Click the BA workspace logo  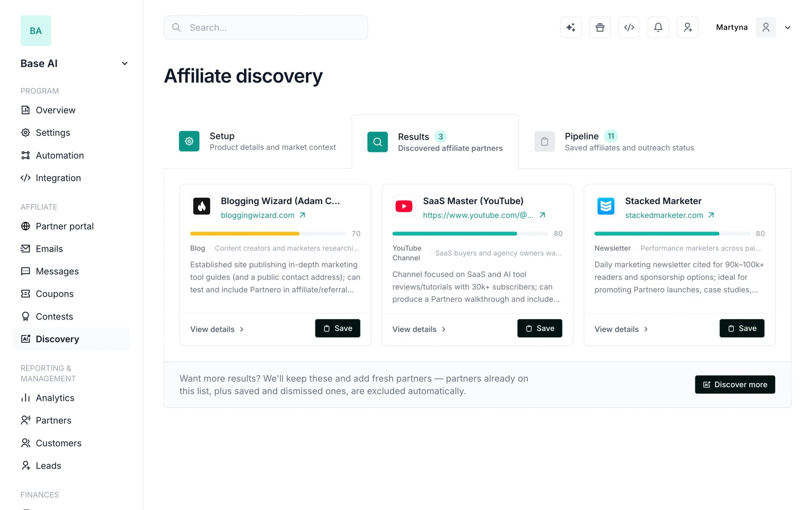(36, 31)
